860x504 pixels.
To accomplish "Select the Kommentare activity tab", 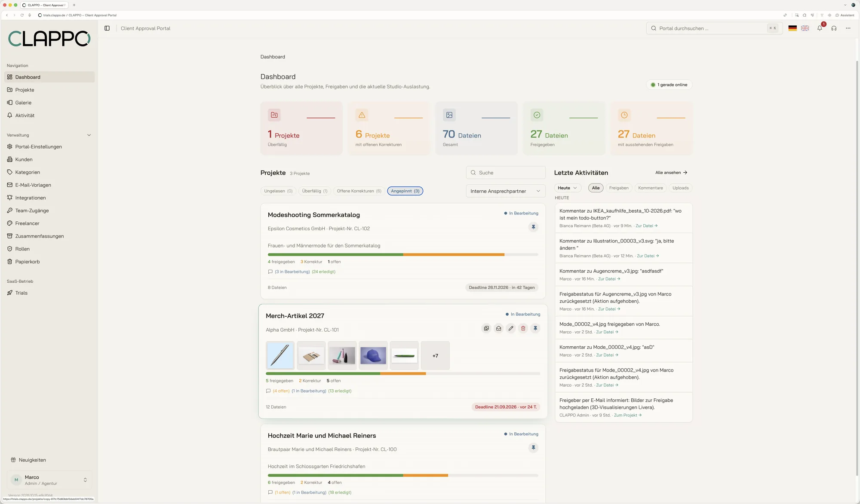I will click(x=651, y=188).
